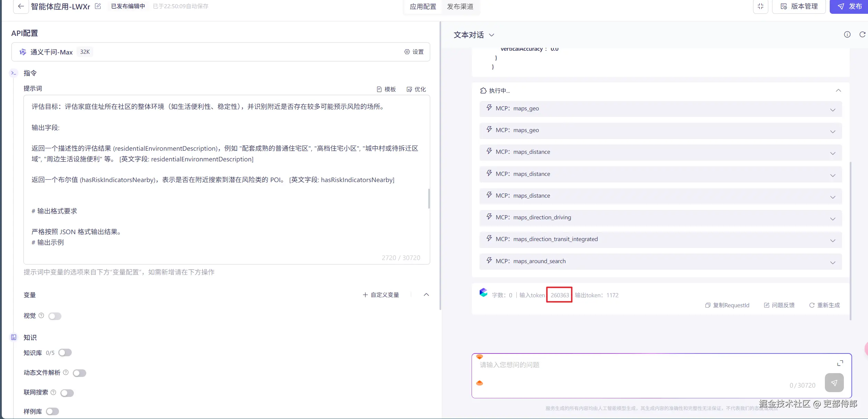Screen dimensions: 868x419
Task: Open the info icon in chat header
Action: [847, 34]
